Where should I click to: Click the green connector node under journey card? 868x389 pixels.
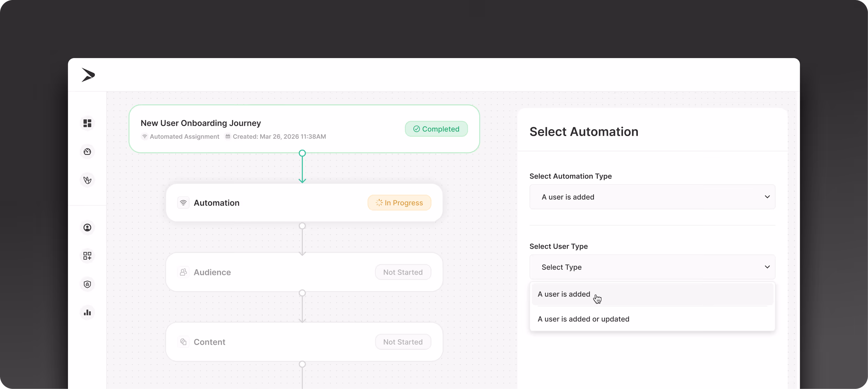click(302, 153)
